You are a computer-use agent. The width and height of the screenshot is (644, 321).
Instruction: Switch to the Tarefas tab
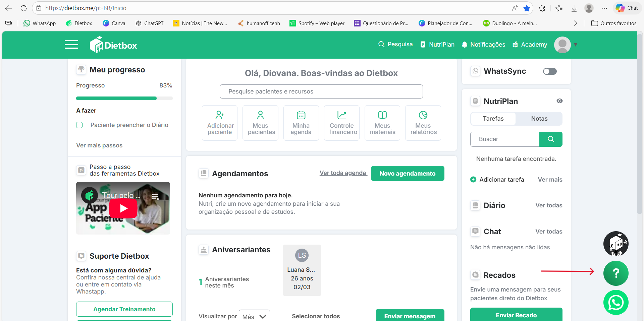[x=493, y=119]
